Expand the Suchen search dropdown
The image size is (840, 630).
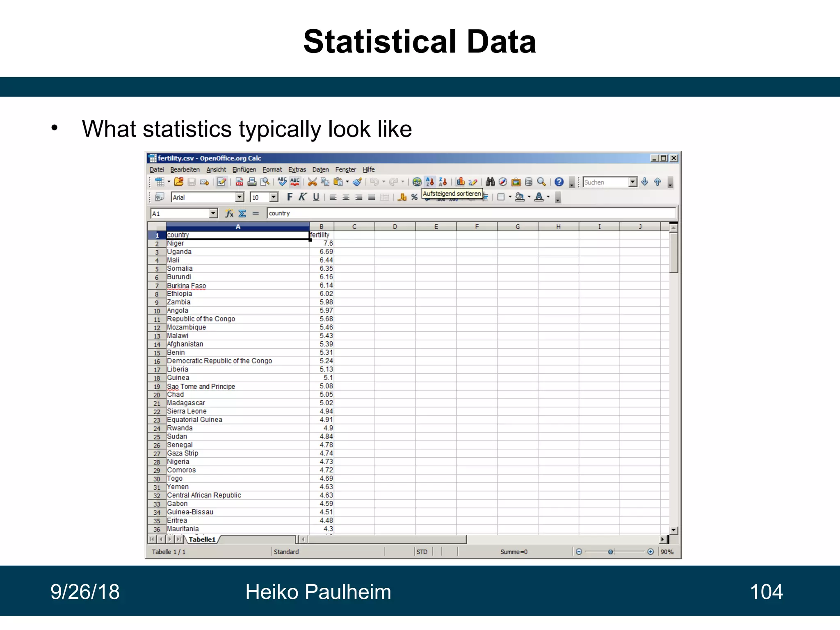(x=633, y=182)
